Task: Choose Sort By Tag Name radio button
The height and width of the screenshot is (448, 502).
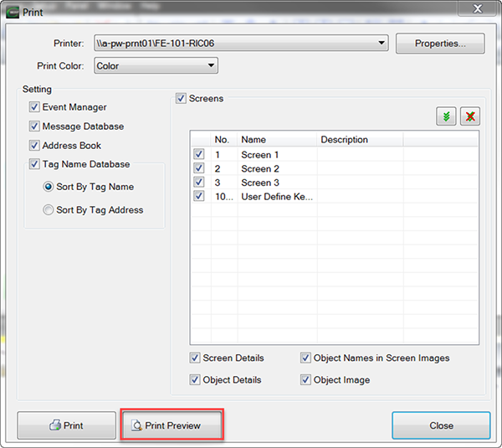Action: tap(49, 187)
